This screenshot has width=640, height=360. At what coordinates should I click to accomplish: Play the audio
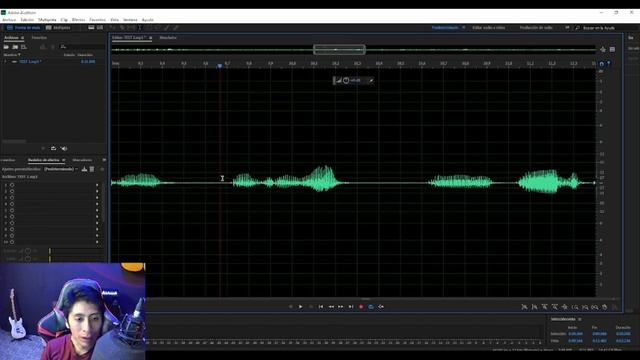tap(300, 307)
